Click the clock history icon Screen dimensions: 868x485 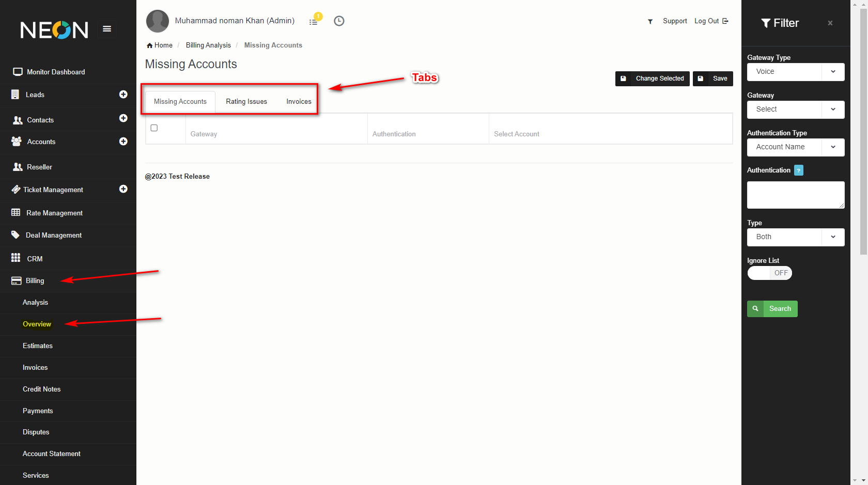[339, 21]
